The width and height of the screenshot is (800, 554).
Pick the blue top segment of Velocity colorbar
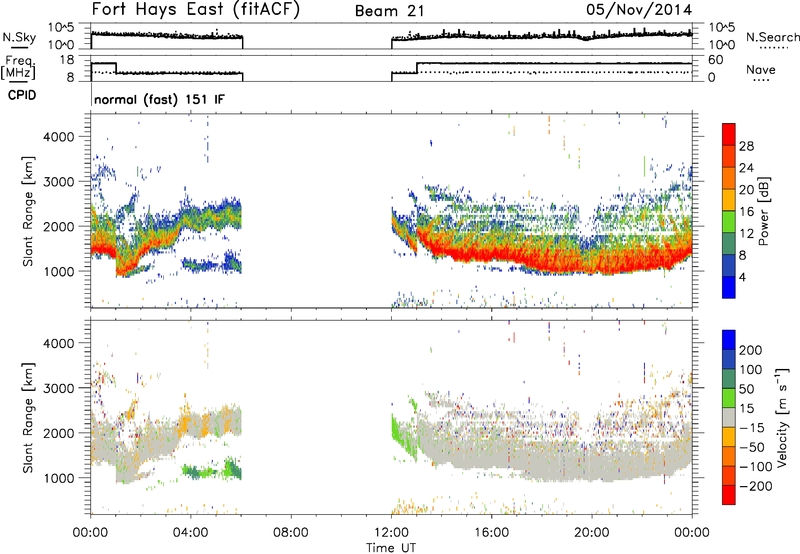(729, 340)
